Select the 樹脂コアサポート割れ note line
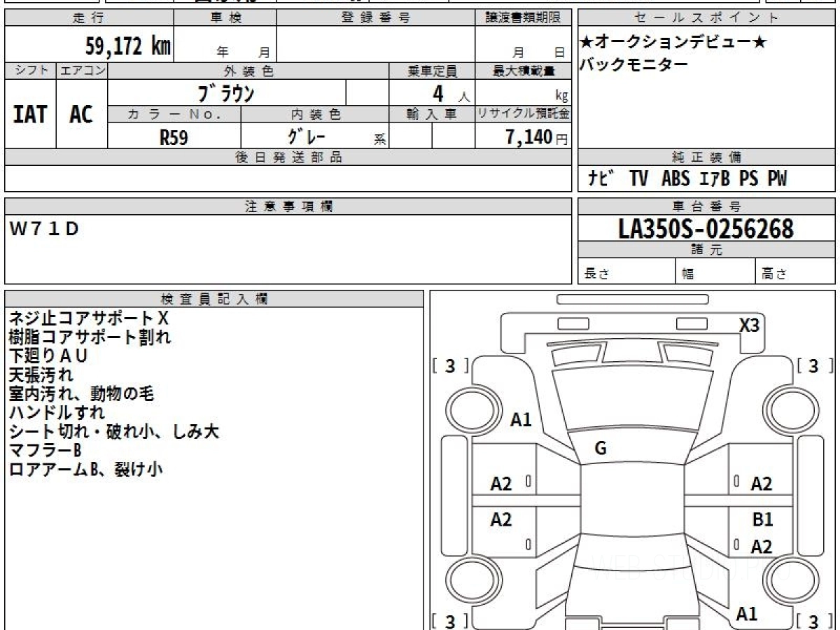The height and width of the screenshot is (630, 840). click(90, 337)
